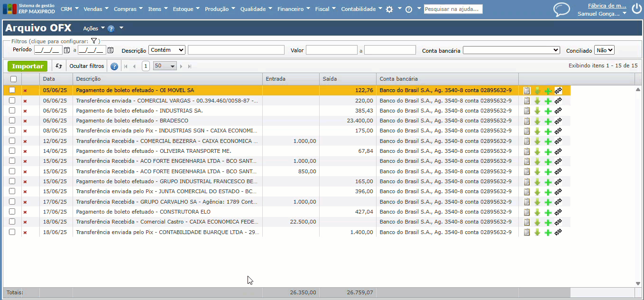The height and width of the screenshot is (300, 644).
Task: Toggle the select-all checkbox in table header
Action: [x=13, y=79]
